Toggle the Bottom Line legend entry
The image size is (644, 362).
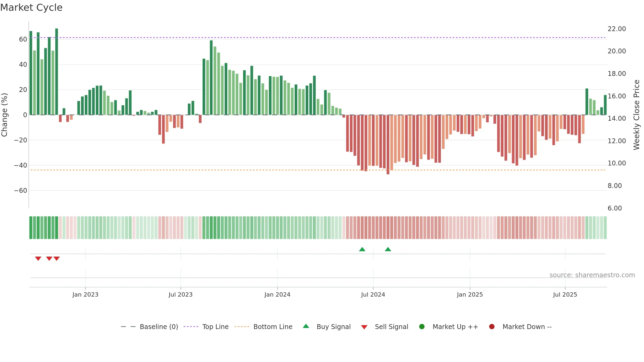pyautogui.click(x=264, y=327)
